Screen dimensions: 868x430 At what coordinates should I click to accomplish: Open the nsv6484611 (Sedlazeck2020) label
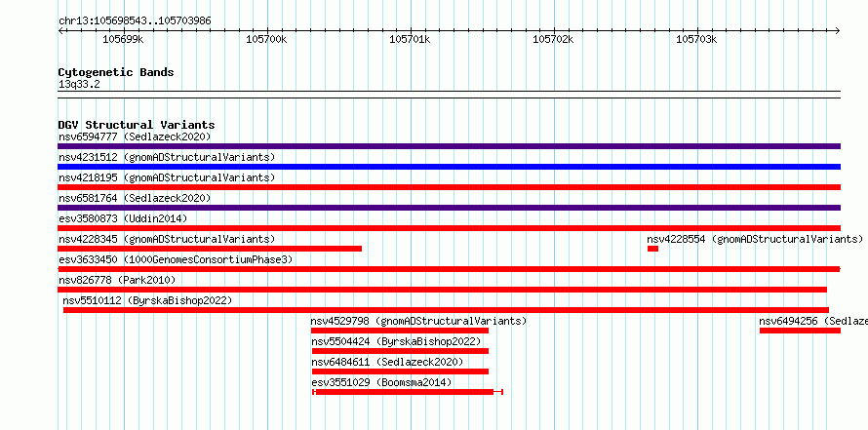[387, 362]
